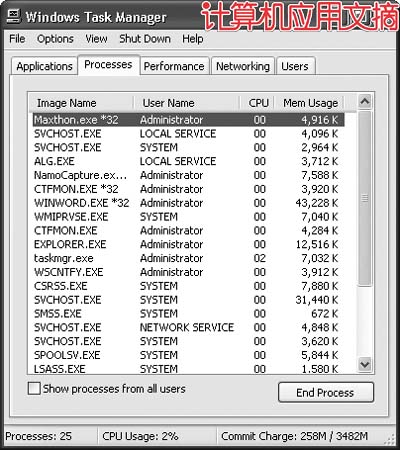Sort by the CPU column header

pos(258,103)
